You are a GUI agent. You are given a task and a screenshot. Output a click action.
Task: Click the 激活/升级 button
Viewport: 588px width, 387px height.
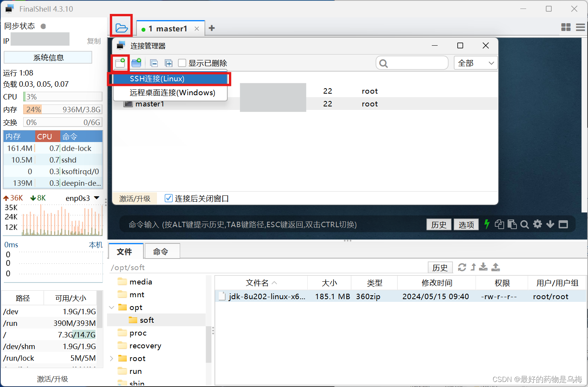135,198
